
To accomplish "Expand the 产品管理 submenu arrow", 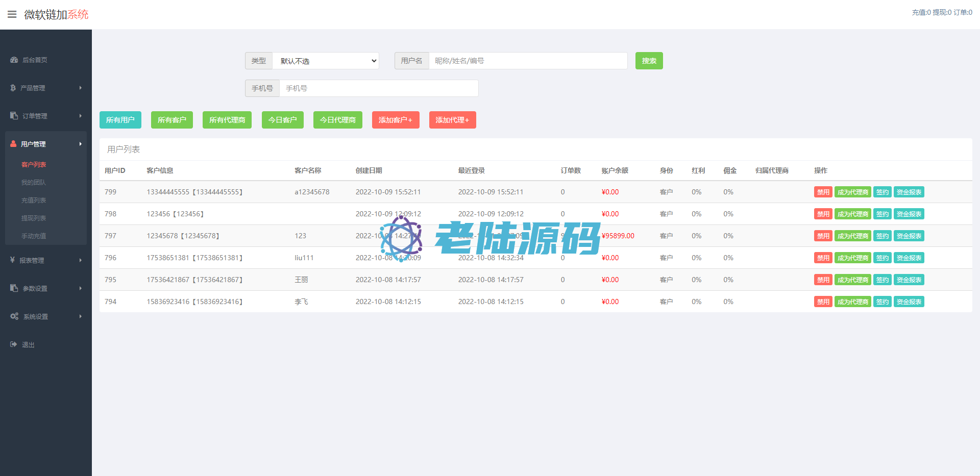I will click(81, 88).
